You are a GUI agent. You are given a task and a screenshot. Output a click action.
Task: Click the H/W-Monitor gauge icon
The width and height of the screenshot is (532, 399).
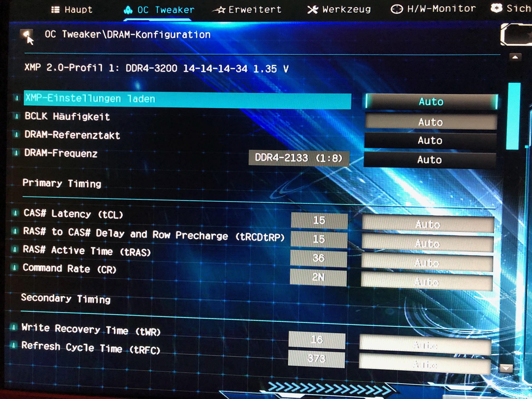click(x=397, y=9)
